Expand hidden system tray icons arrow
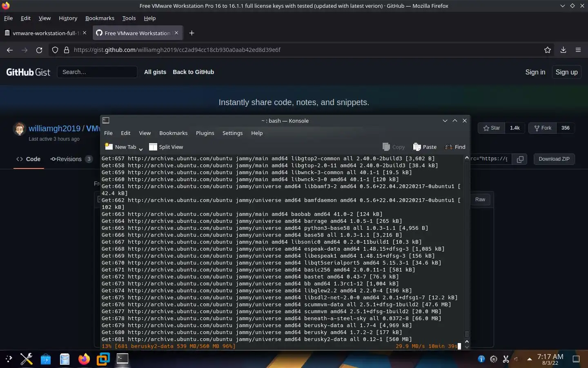The height and width of the screenshot is (368, 588). pyautogui.click(x=529, y=359)
